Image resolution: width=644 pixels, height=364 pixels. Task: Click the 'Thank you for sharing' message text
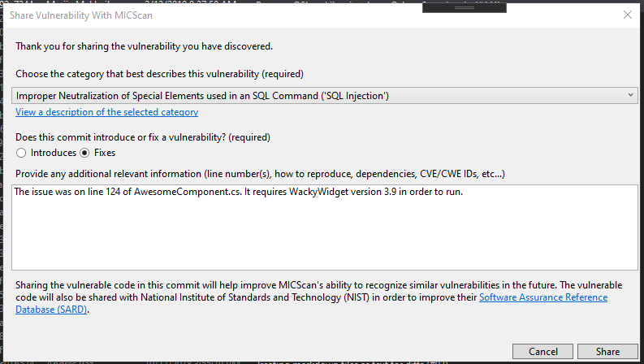click(x=145, y=46)
